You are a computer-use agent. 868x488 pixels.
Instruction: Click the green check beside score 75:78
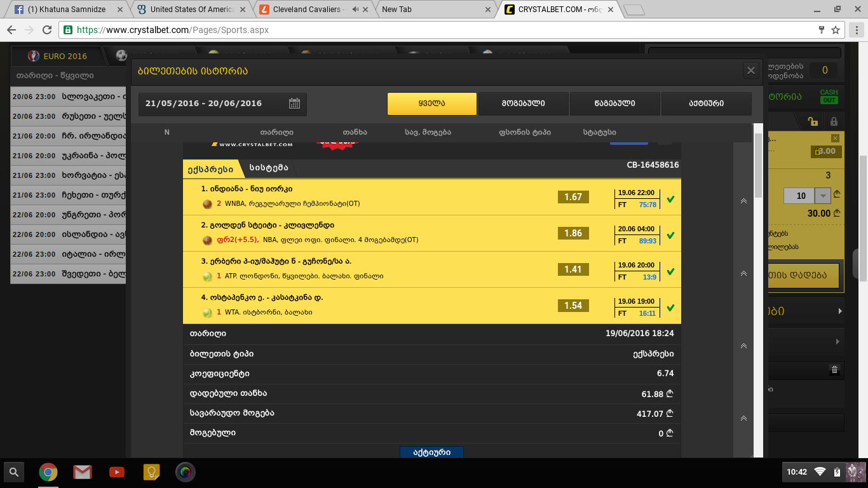(670, 200)
